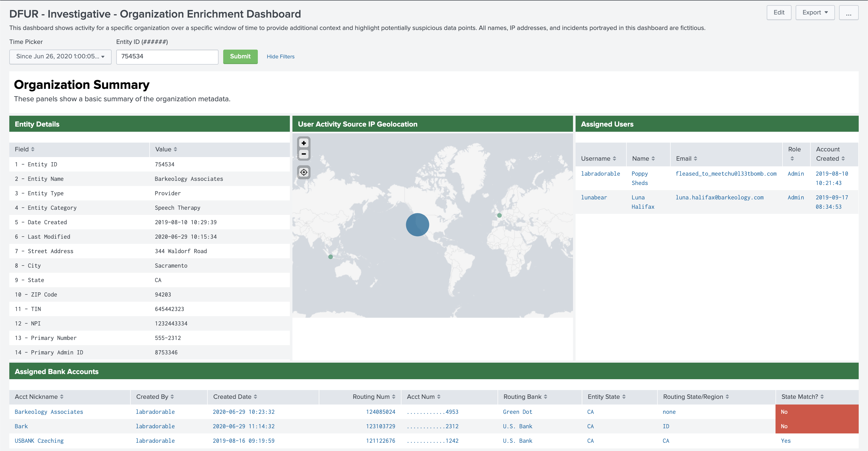This screenshot has height=451, width=868.
Task: Sort Entity Details by Field column
Action: pyautogui.click(x=25, y=149)
